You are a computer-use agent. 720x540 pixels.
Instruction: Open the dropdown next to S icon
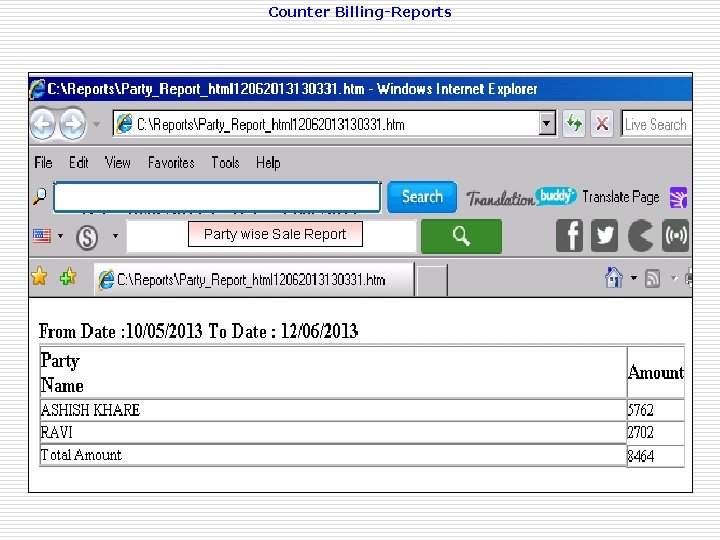pyautogui.click(x=115, y=236)
